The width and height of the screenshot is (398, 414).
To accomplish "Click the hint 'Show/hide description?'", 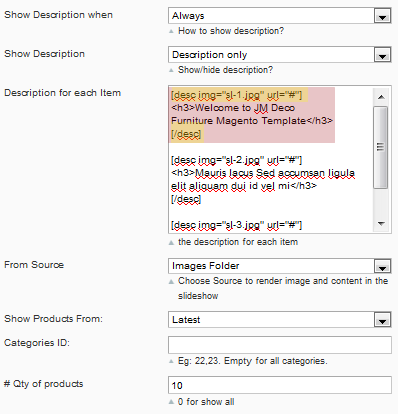I will tap(225, 70).
